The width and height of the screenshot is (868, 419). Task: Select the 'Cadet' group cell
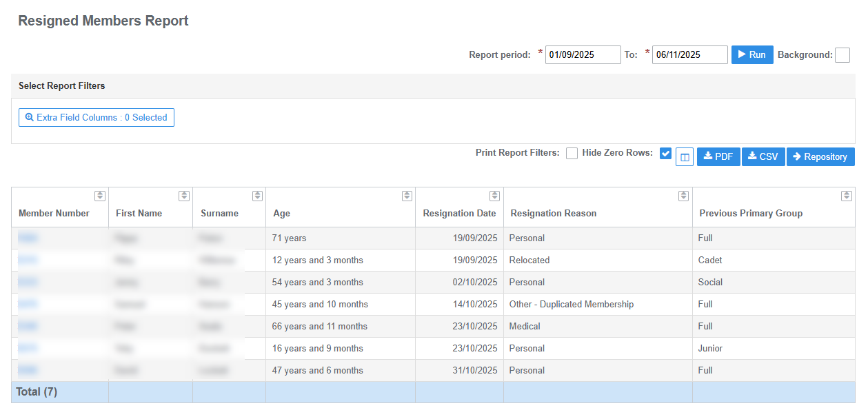774,260
